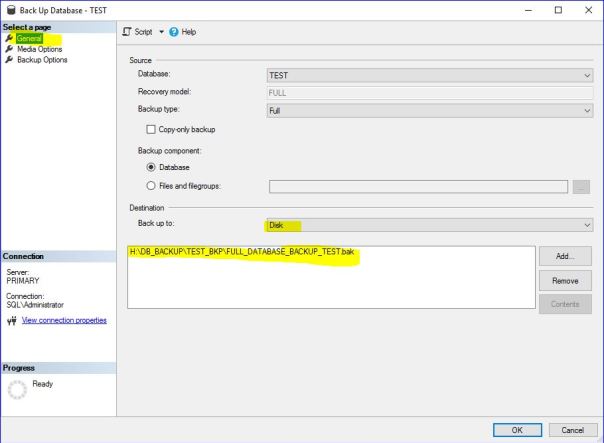Image resolution: width=604 pixels, height=443 pixels.
Task: Click the database icon in title bar
Action: click(x=10, y=9)
